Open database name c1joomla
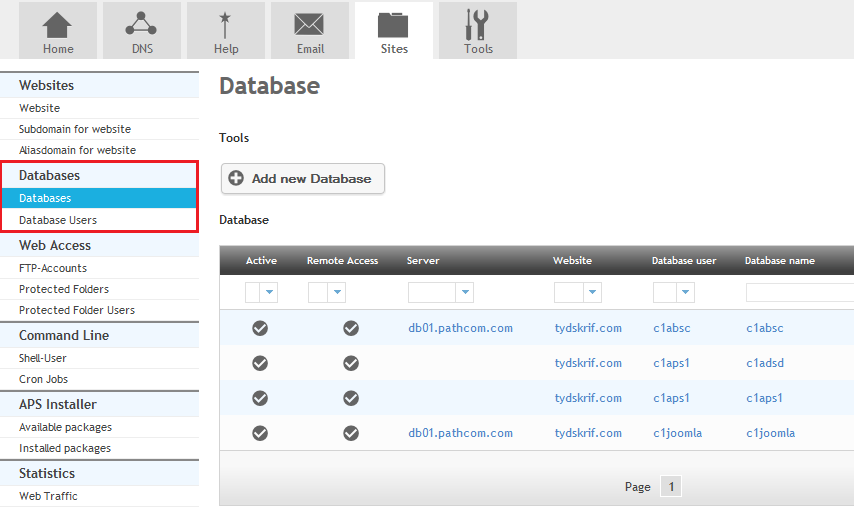This screenshot has height=509, width=854. [771, 433]
